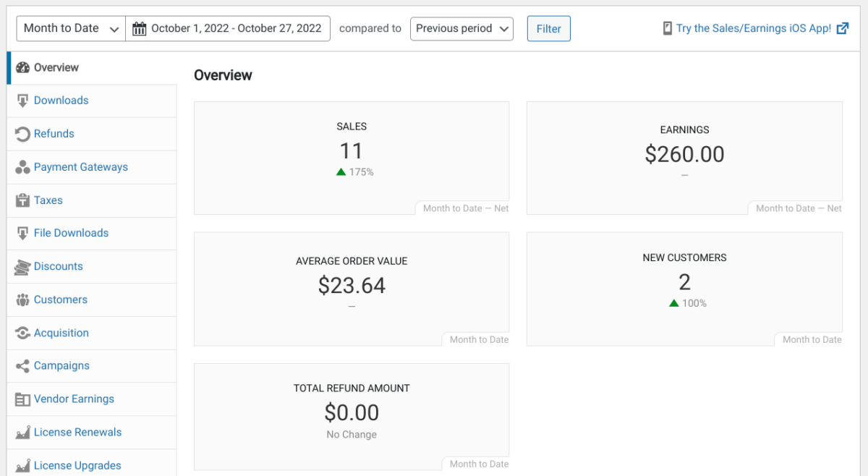The width and height of the screenshot is (868, 476).
Task: Click the calendar icon in date range
Action: pos(140,29)
